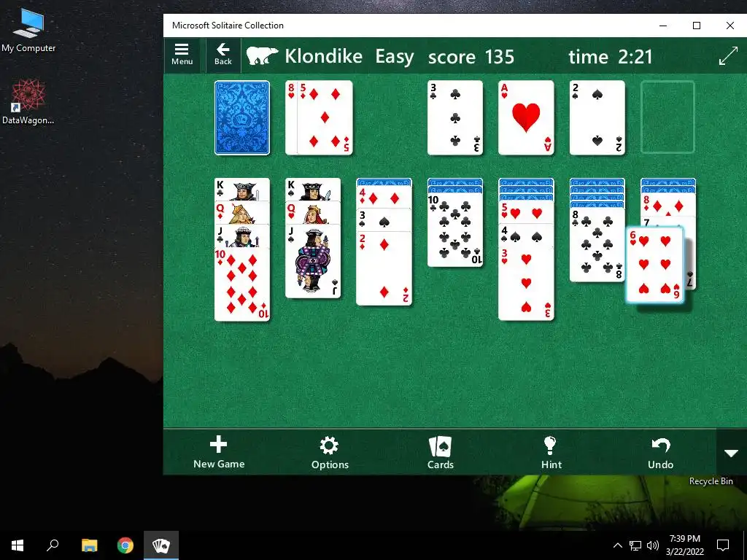This screenshot has width=747, height=560.
Task: Select the jack of spades card
Action: point(313,262)
